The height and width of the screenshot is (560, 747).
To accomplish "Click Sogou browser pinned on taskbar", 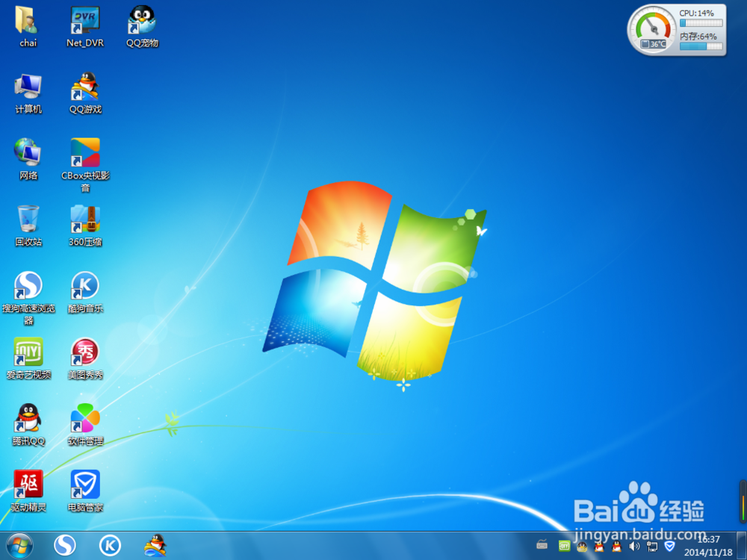I will pyautogui.click(x=65, y=546).
